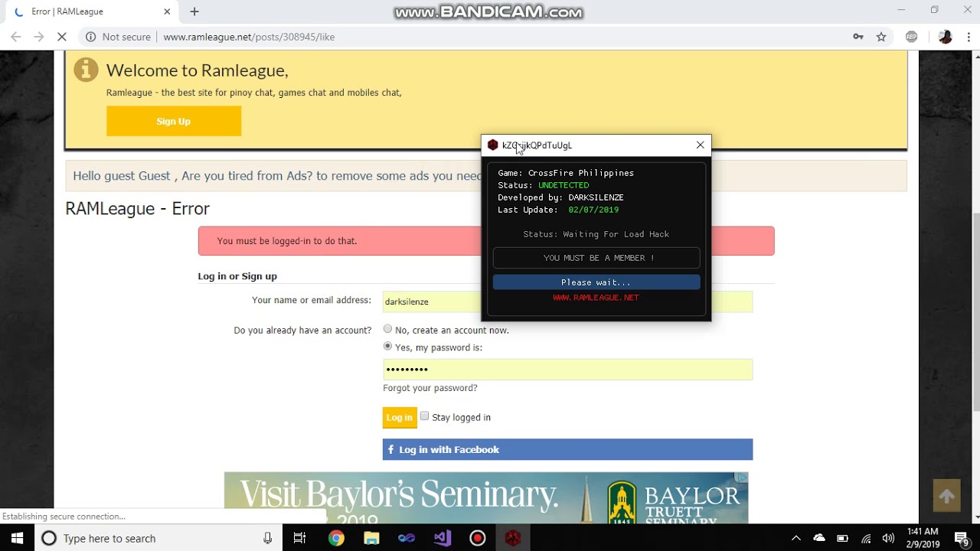Click the microphone icon in search box
Screen dimensions: 980x551
[267, 538]
